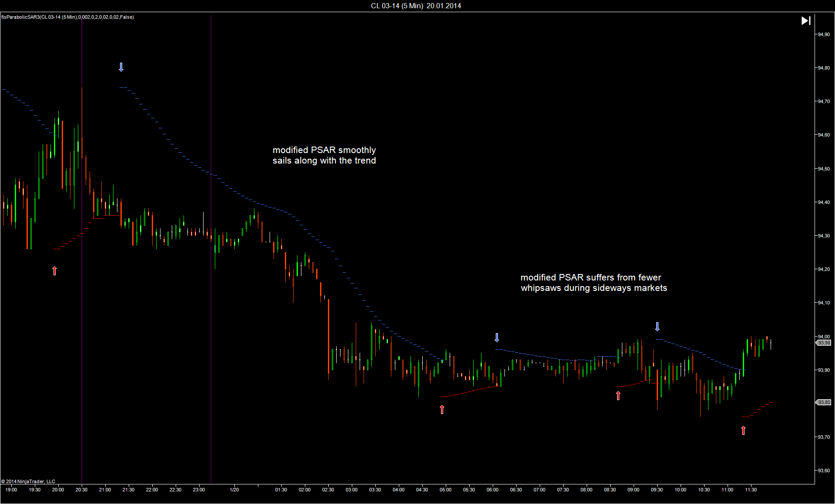Click the fisParabolicSAR3 indicator label
Viewport: 835px width, 504px height.
(x=67, y=17)
